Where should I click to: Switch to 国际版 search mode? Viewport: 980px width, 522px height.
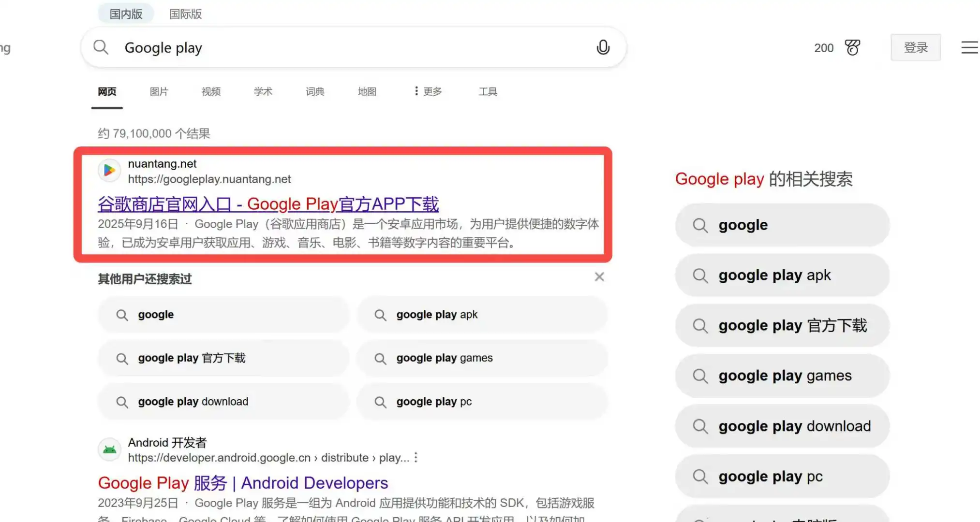pyautogui.click(x=185, y=14)
